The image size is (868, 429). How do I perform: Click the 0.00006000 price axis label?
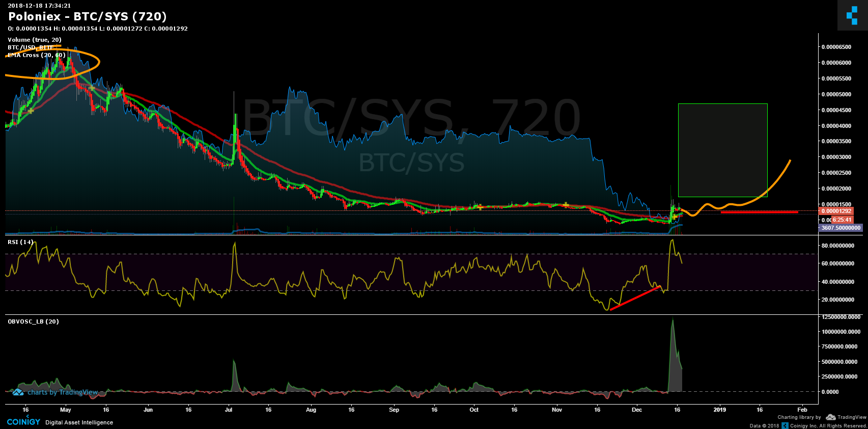(x=836, y=63)
